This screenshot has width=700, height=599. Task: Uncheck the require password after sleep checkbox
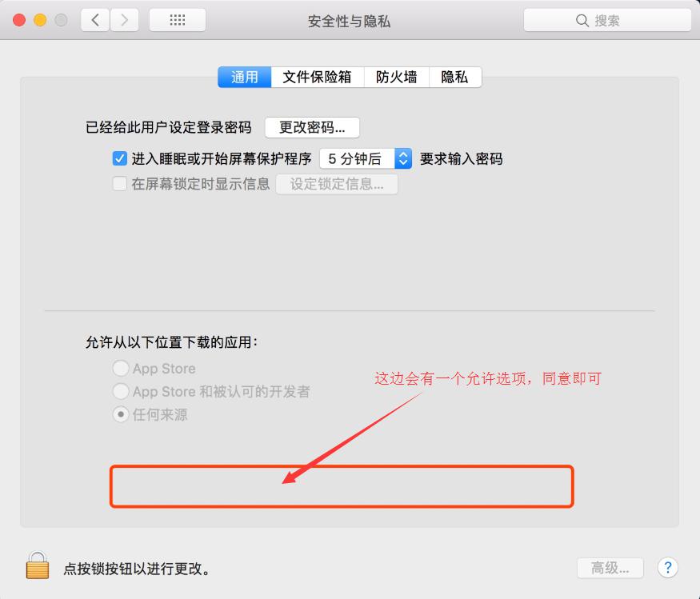pos(120,158)
